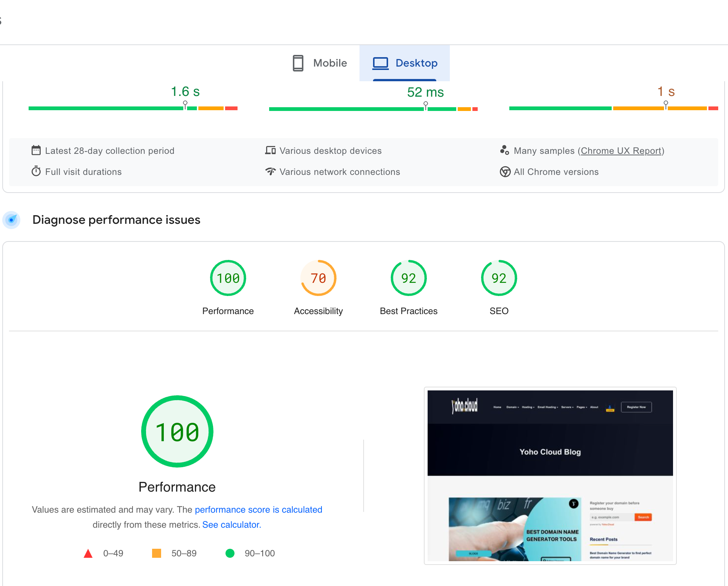Select the SEO 92 score gauge
Image resolution: width=728 pixels, height=586 pixels.
pyautogui.click(x=499, y=278)
